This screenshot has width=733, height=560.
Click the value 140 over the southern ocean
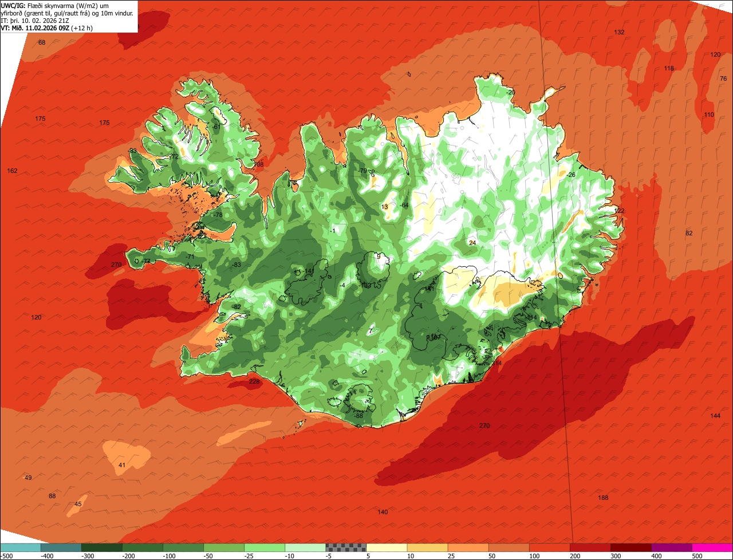(x=383, y=512)
